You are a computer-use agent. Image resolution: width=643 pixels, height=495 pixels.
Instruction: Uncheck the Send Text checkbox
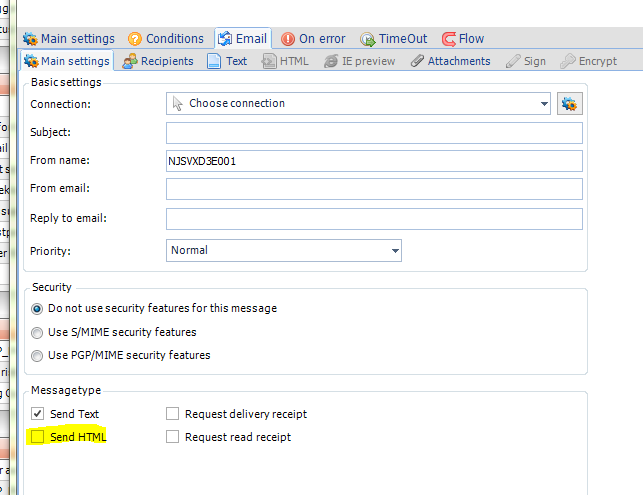38,414
